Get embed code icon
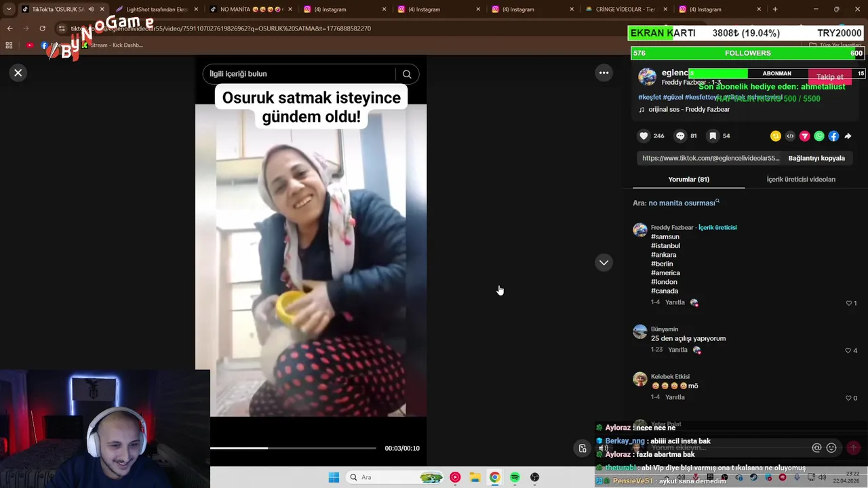The image size is (868, 488). (790, 136)
